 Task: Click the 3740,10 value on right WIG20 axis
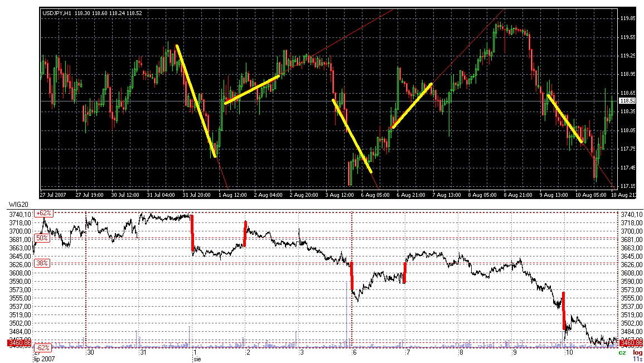[631, 214]
